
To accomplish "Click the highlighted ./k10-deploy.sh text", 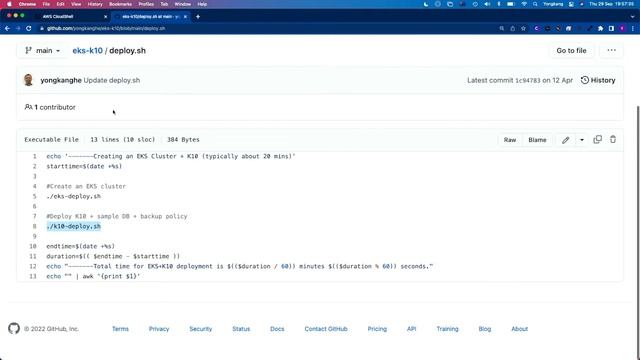I will [x=73, y=227].
